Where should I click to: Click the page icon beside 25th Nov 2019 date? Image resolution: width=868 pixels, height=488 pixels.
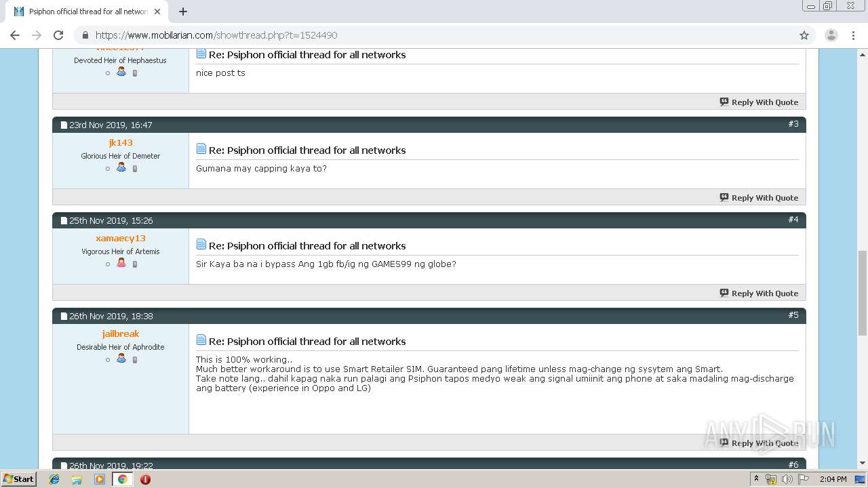click(64, 221)
